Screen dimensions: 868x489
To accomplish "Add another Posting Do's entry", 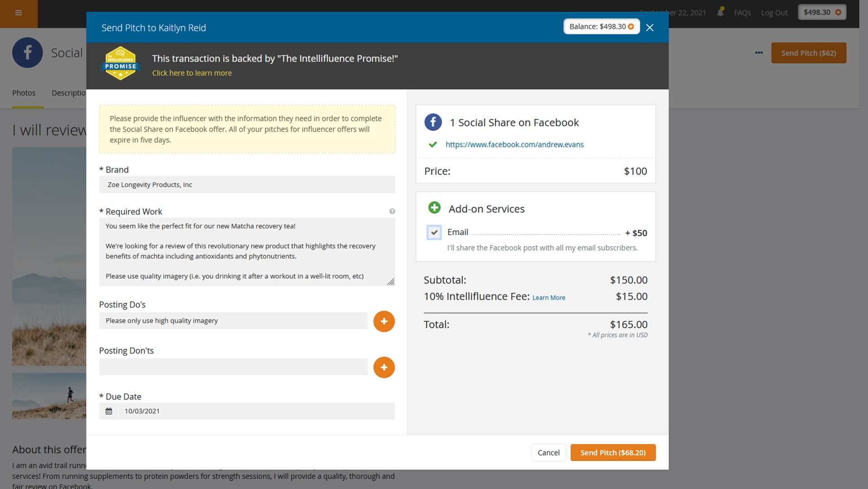I will tap(384, 321).
